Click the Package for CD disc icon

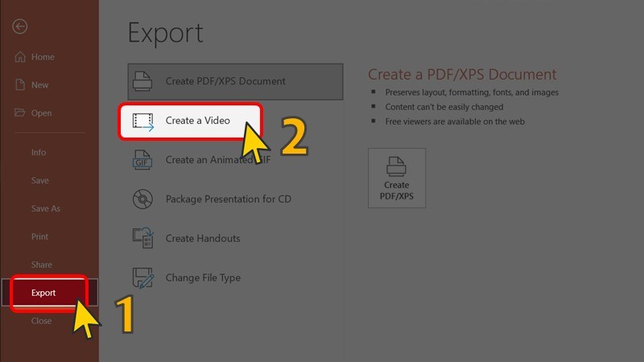pos(142,199)
